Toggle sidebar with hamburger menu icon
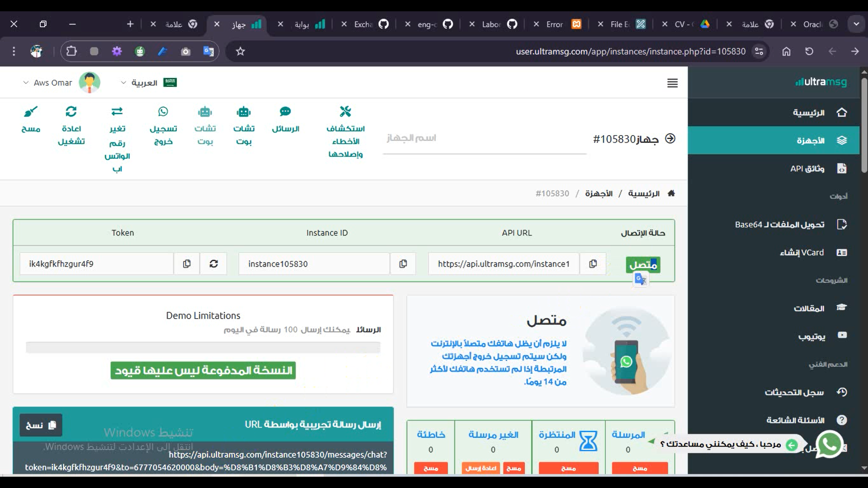 click(672, 83)
